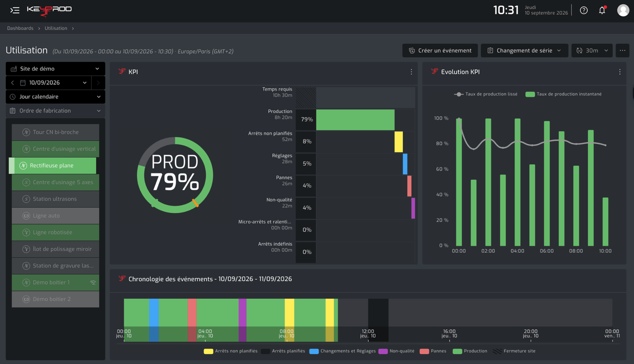
Task: Click the status icon of Ligne auto
Action: click(26, 216)
